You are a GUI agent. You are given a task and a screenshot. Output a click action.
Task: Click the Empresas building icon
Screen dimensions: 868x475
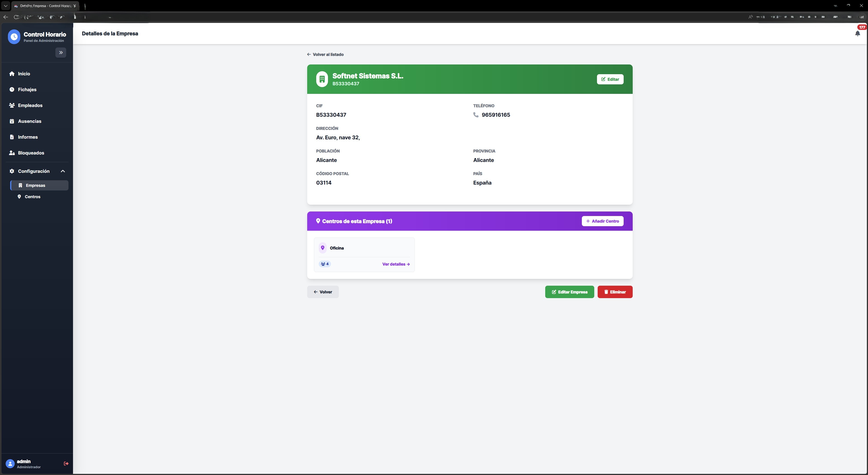tap(21, 185)
